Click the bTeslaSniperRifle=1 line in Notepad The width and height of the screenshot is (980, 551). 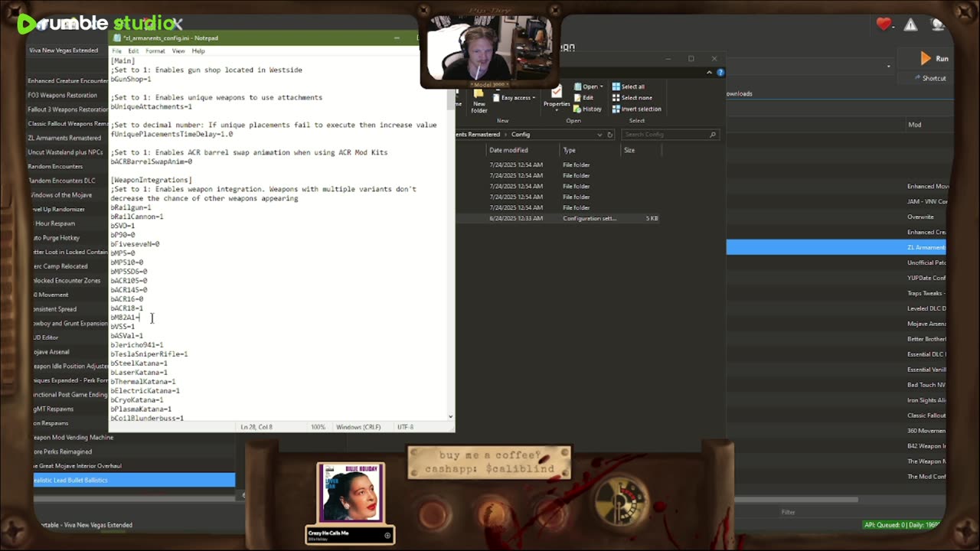[x=149, y=354]
